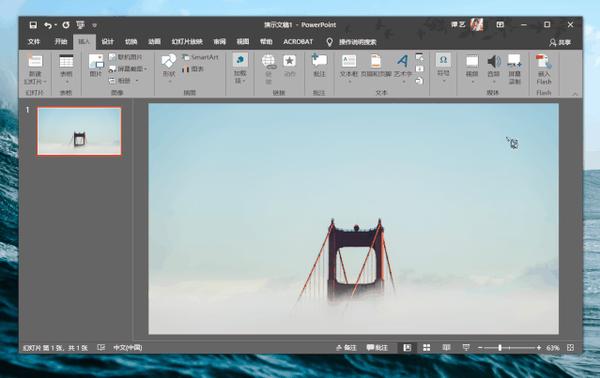Open the Customize Quick Access Toolbar dropdown
The width and height of the screenshot is (600, 378).
[x=94, y=25]
